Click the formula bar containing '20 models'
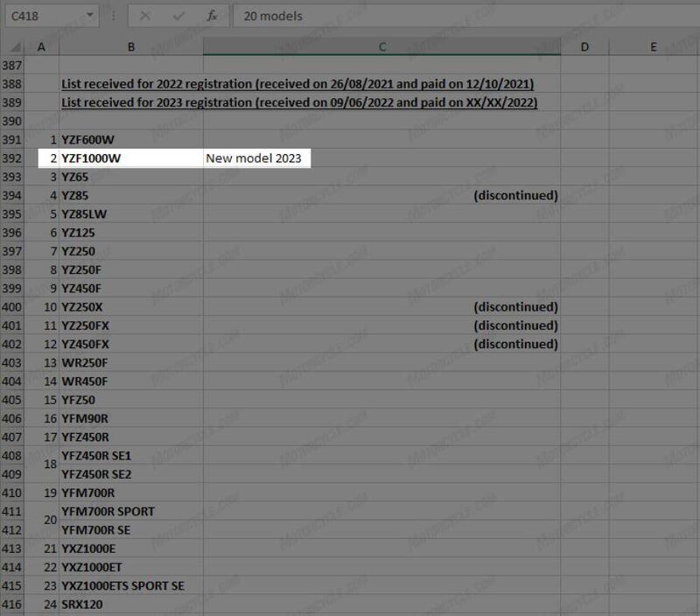This screenshot has width=700, height=616. (x=464, y=16)
